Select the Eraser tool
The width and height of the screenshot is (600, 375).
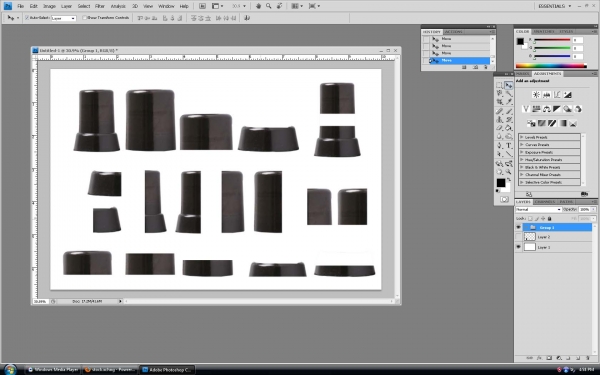pos(500,128)
